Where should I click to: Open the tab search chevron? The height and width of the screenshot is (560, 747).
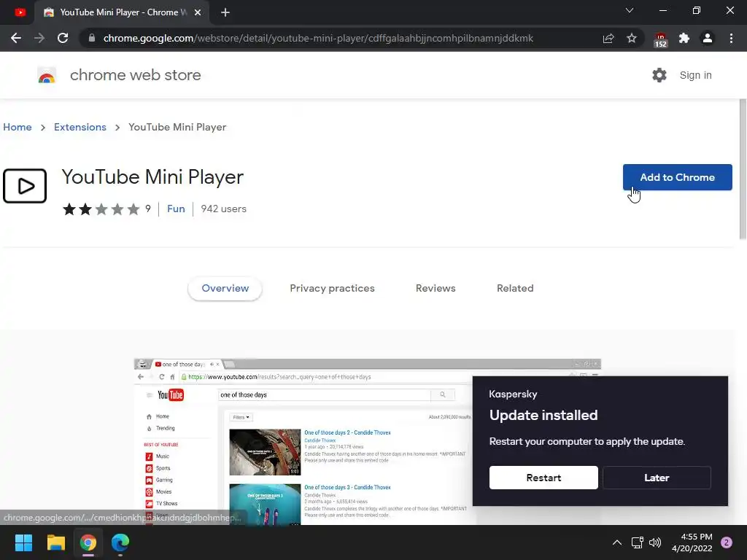(630, 10)
